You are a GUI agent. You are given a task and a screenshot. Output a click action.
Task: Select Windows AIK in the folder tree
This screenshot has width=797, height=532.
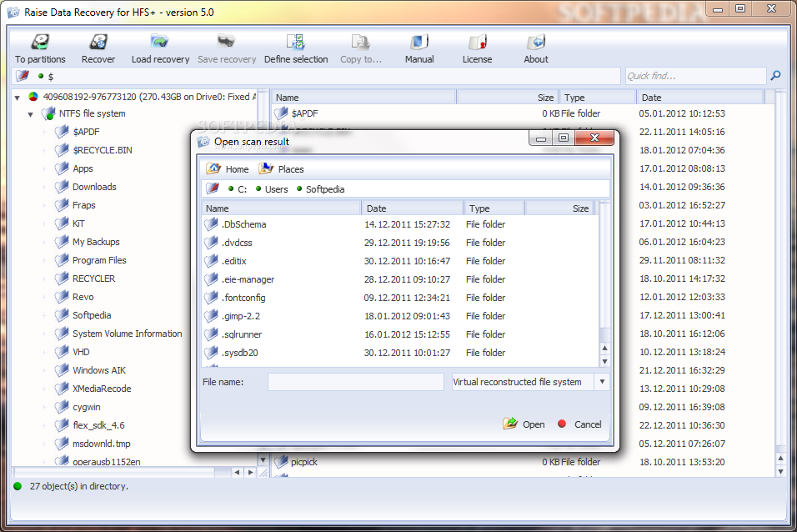tap(99, 370)
